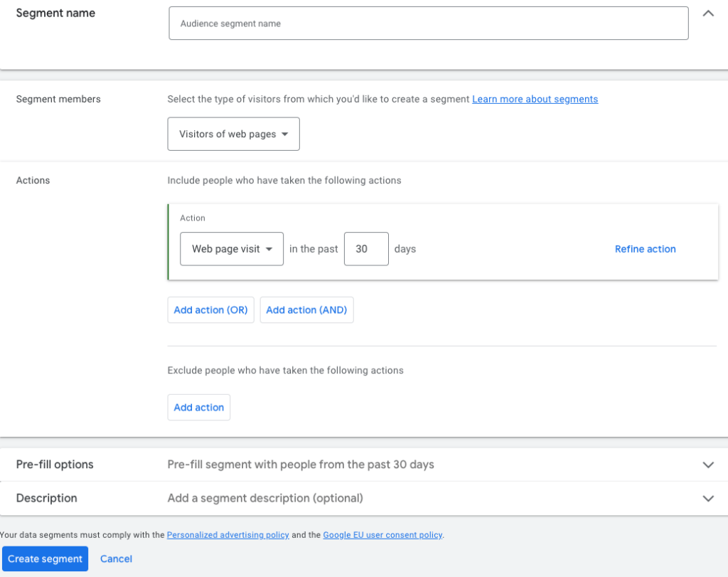Open the Personalized advertising policy link
728x577 pixels.
(x=227, y=535)
